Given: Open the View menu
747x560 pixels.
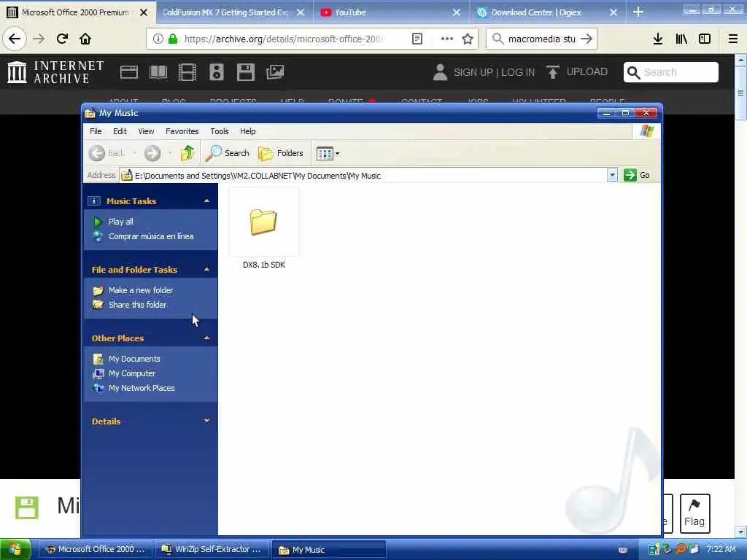Looking at the screenshot, I should tap(146, 131).
